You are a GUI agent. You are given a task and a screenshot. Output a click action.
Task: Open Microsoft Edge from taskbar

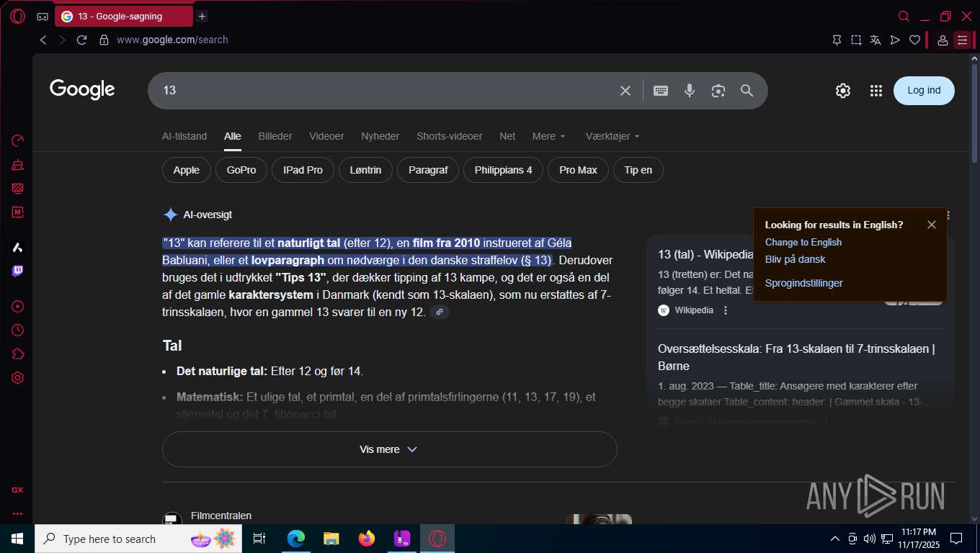(x=296, y=539)
